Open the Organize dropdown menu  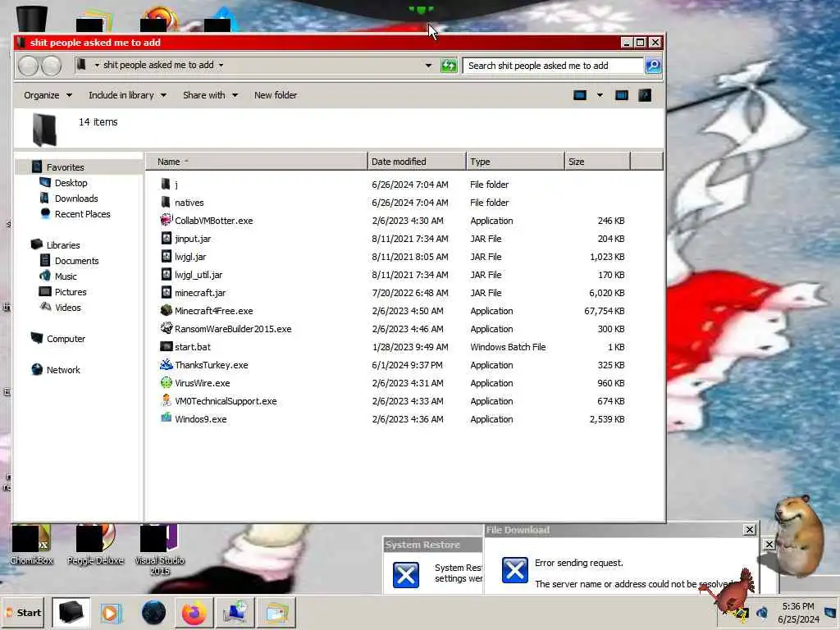pyautogui.click(x=48, y=95)
